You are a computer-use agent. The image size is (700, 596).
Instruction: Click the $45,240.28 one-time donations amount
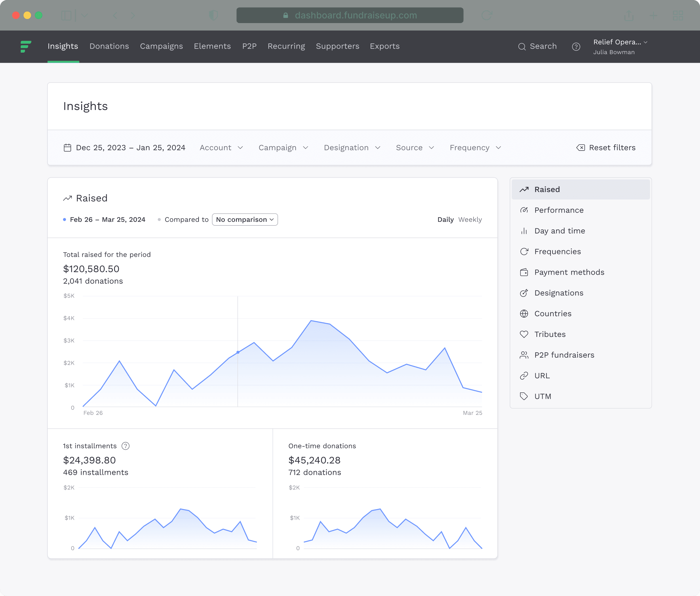314,460
